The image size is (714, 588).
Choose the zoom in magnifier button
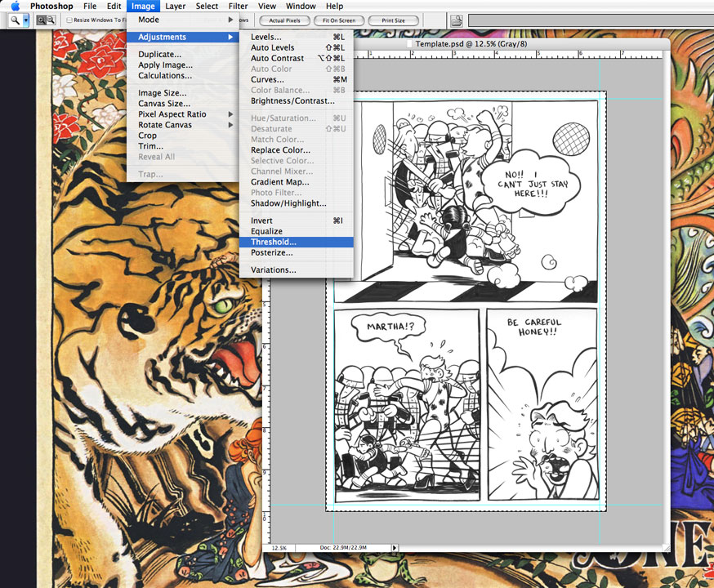[x=41, y=20]
